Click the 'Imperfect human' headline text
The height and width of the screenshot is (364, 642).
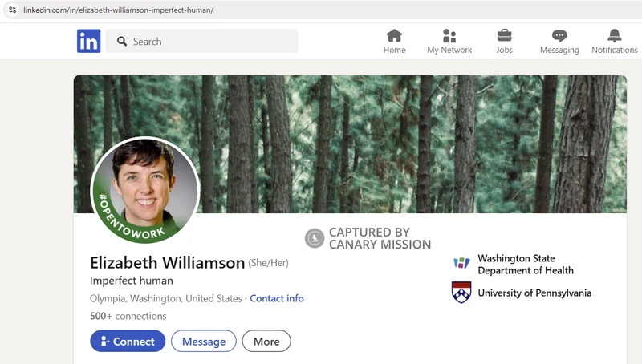[132, 281]
